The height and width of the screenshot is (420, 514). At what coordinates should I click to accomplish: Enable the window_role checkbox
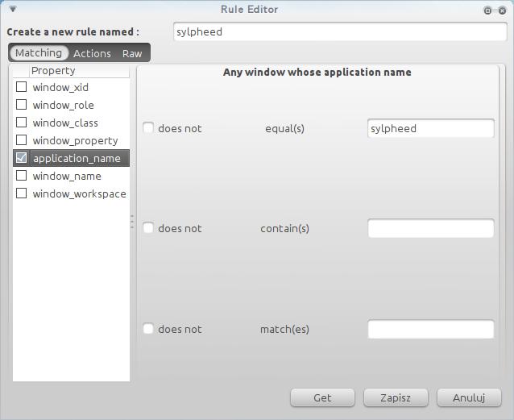point(21,105)
